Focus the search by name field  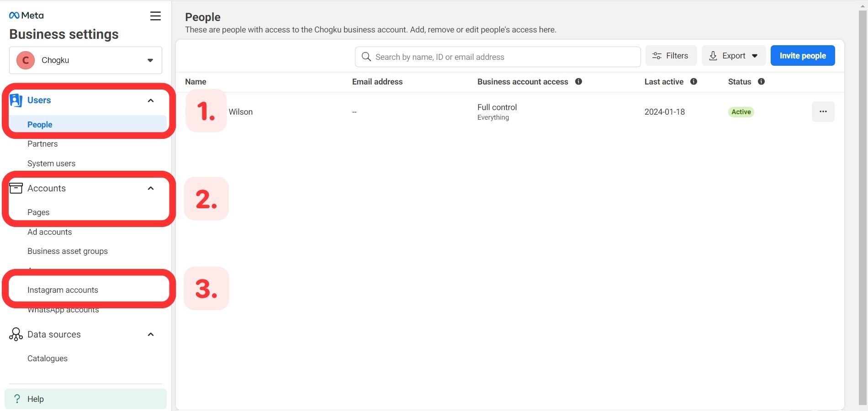(x=498, y=57)
